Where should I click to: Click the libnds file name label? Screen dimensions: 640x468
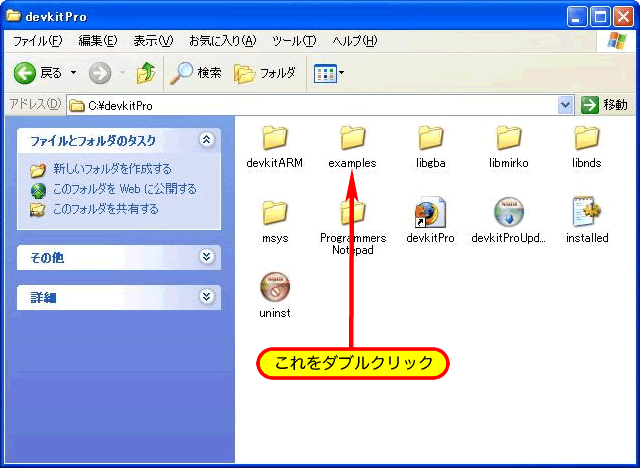point(587,163)
